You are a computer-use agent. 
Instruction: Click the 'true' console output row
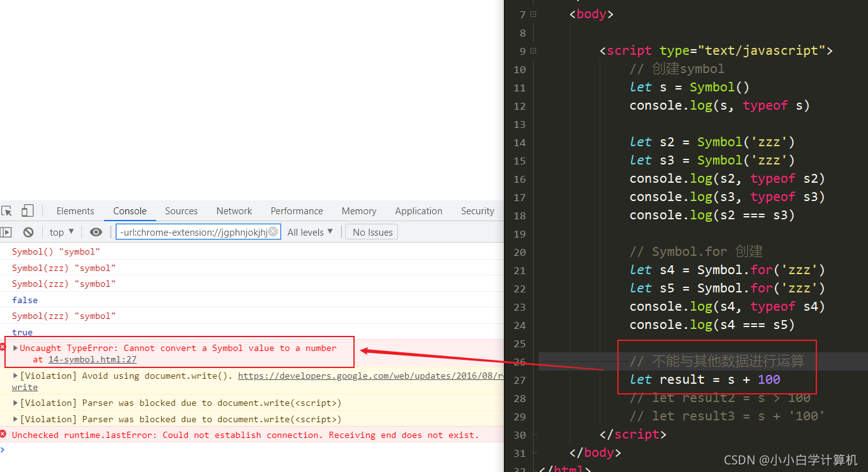pos(252,332)
